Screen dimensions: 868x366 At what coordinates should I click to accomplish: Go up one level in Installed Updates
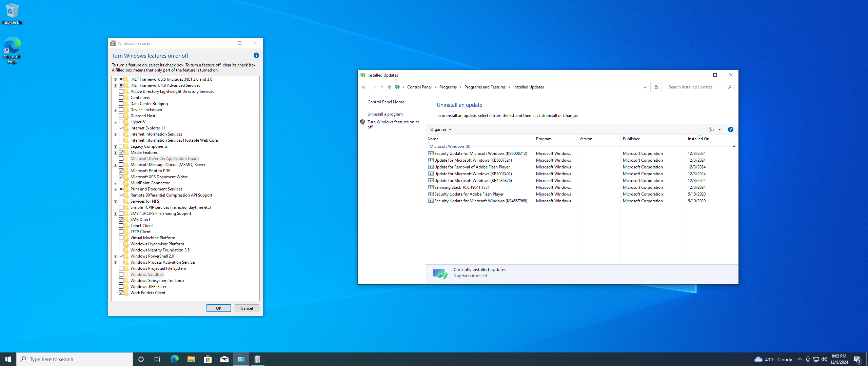coord(389,87)
